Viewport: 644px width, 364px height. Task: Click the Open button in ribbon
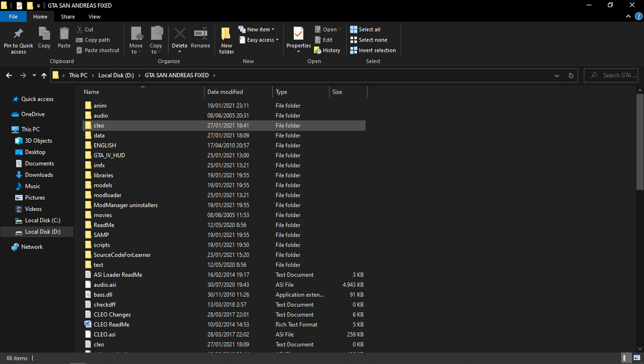click(328, 29)
